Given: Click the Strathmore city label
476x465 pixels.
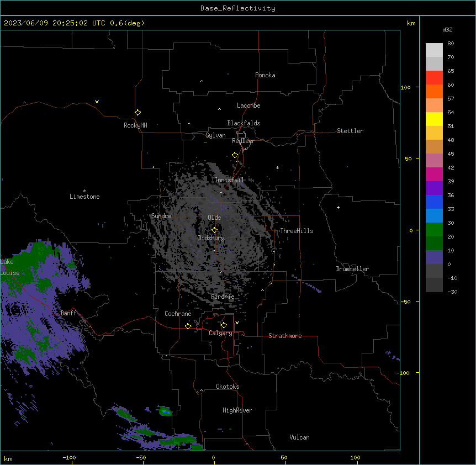Looking at the screenshot, I should pos(285,336).
